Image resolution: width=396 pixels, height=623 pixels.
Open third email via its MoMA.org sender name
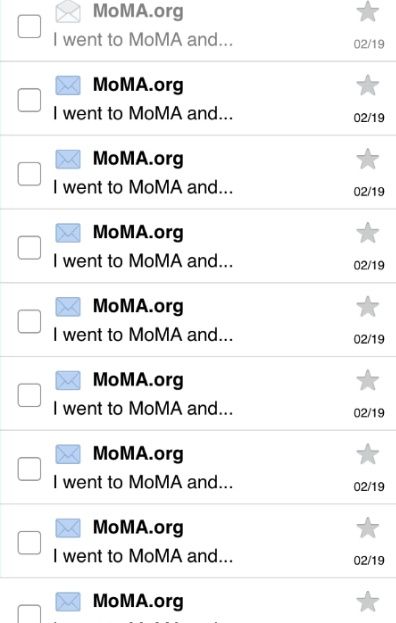(x=138, y=159)
